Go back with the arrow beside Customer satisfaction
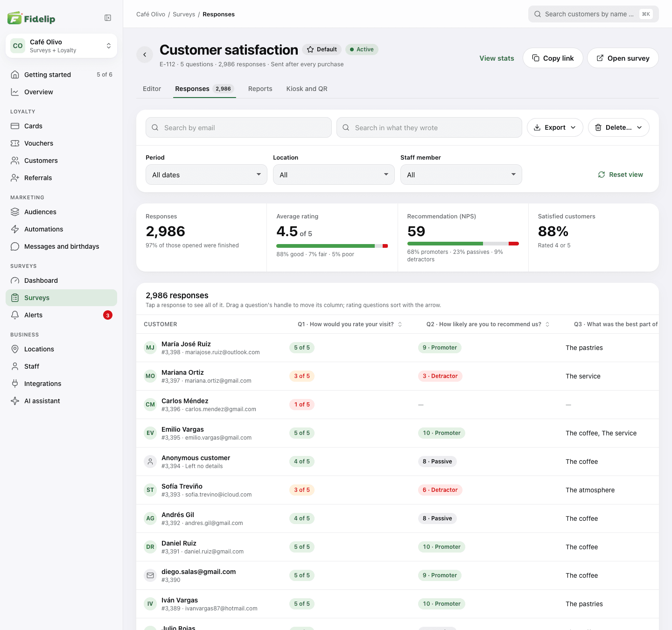Image resolution: width=672 pixels, height=630 pixels. pyautogui.click(x=145, y=55)
